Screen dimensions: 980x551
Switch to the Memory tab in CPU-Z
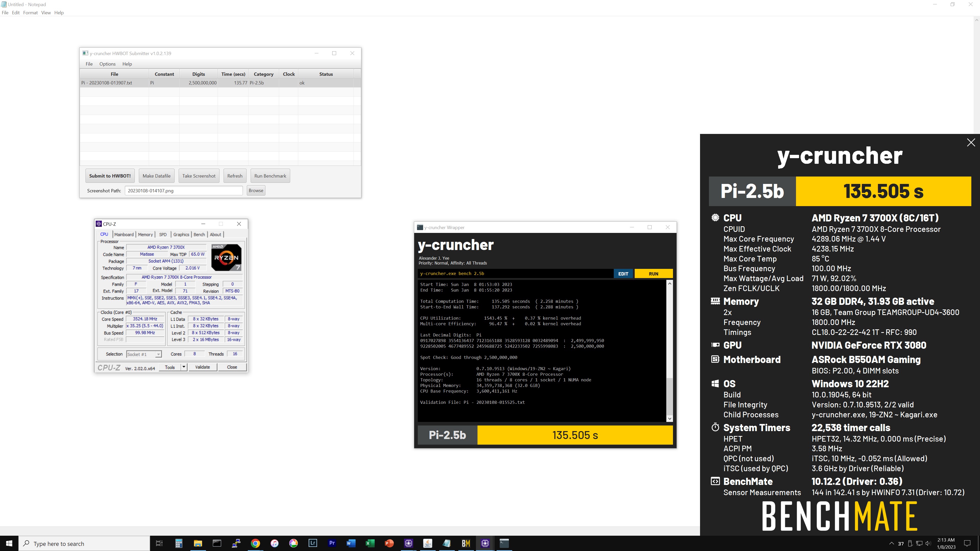(x=145, y=235)
